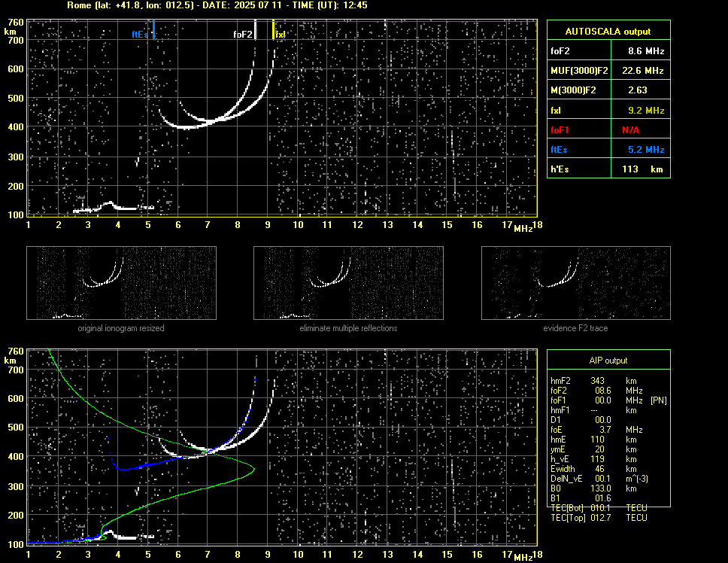This screenshot has height=563, width=728.
Task: Open the original ionogram resized thumbnail
Action: 121,283
